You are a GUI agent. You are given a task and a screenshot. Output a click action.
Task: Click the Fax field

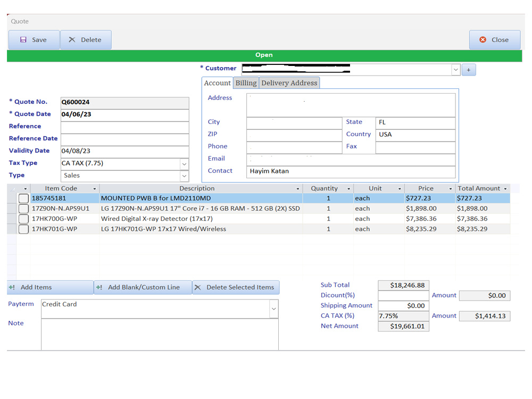point(415,147)
